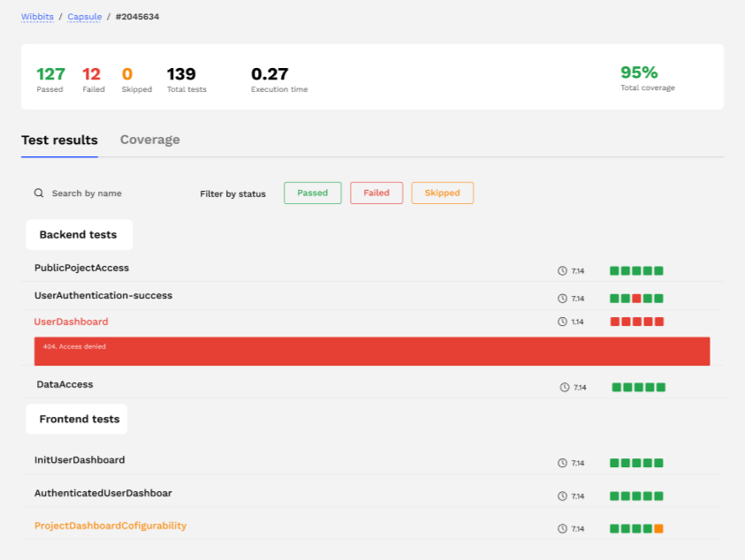745x560 pixels.
Task: Click clock icon in UserDashboard row
Action: (x=562, y=322)
